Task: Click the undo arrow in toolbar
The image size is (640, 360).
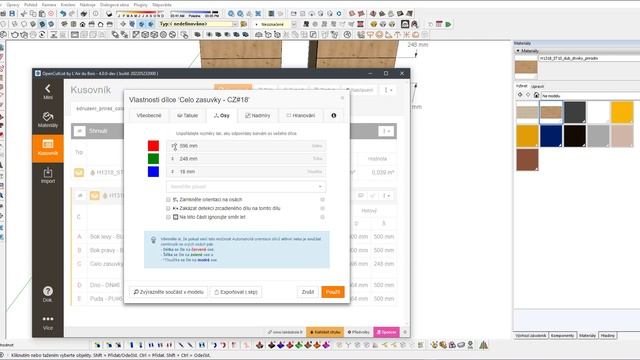Action: (63, 13)
